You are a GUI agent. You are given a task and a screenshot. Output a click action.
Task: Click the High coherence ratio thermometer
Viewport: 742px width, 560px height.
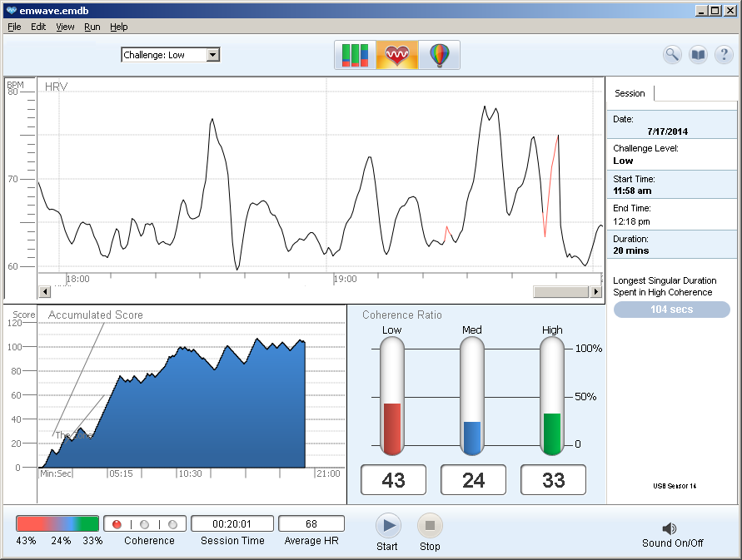coord(552,395)
